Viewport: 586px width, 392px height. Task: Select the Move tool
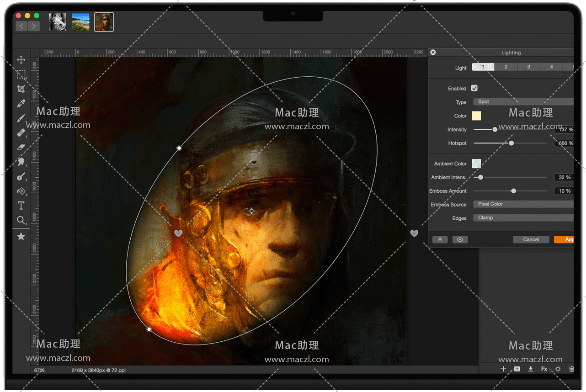(x=21, y=60)
